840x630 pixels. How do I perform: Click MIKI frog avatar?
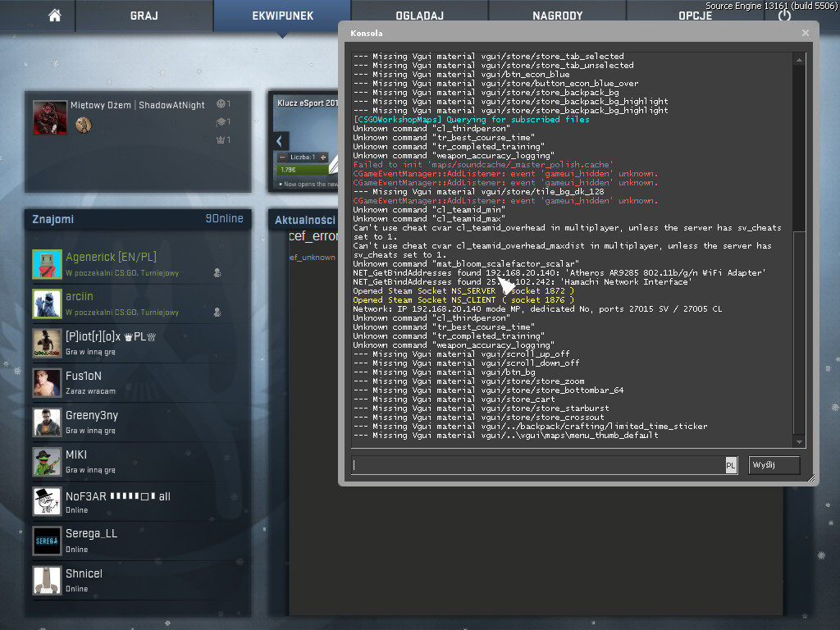point(47,462)
